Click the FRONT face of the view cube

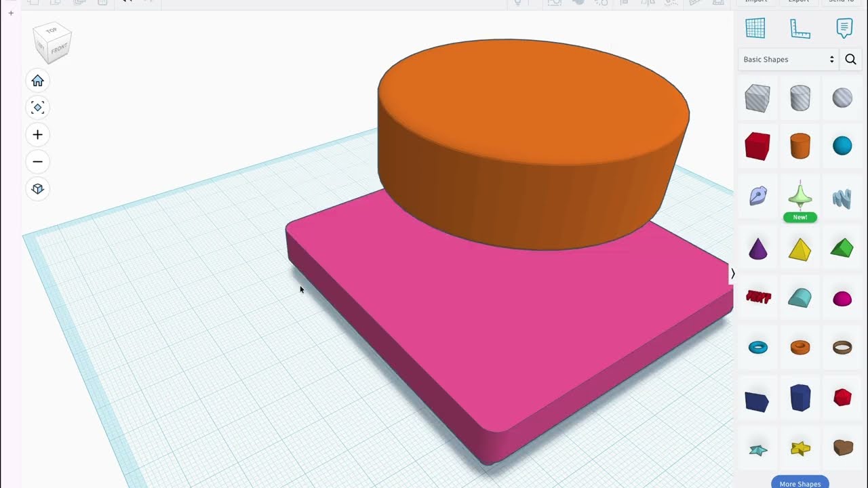[59, 49]
